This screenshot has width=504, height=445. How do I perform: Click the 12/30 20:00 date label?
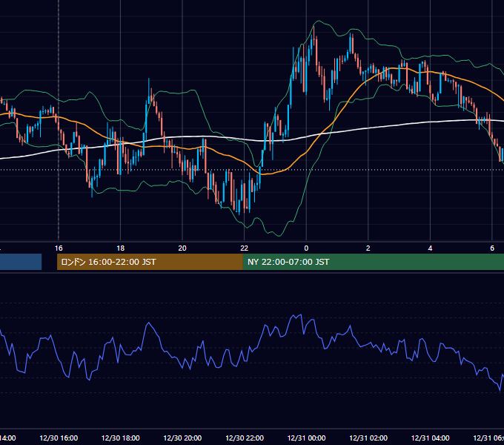coord(182,438)
